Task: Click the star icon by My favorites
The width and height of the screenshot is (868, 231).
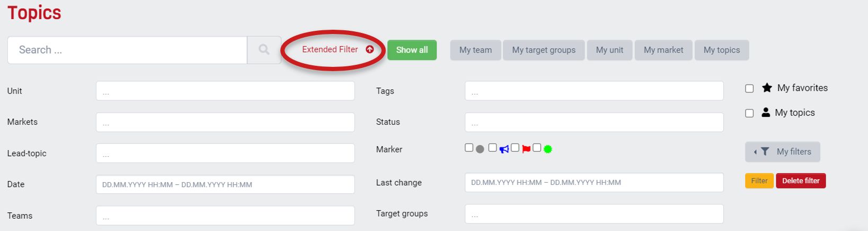Action: [767, 88]
